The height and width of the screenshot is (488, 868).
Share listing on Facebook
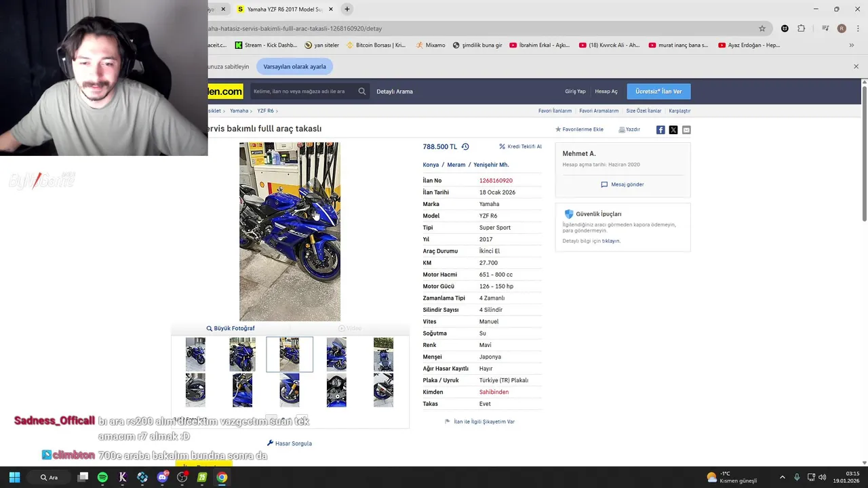(660, 129)
